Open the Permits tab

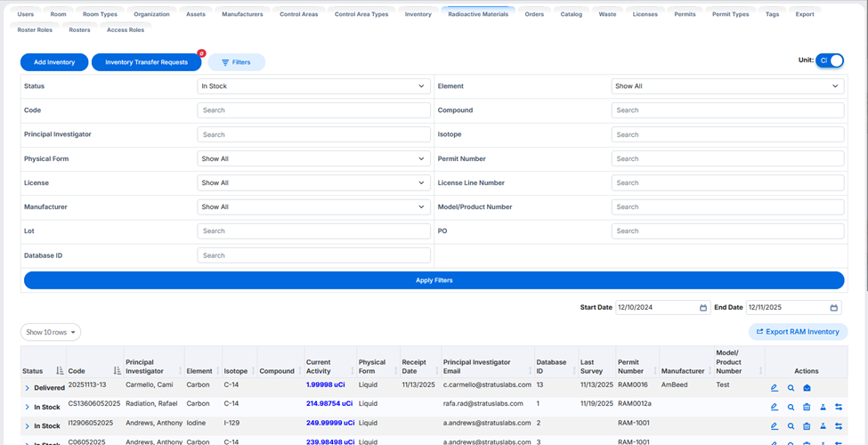click(685, 14)
